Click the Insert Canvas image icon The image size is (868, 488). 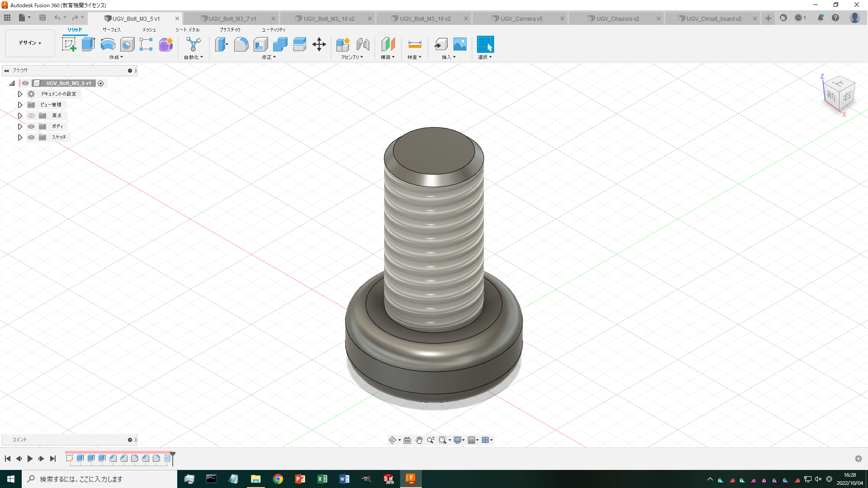click(460, 44)
